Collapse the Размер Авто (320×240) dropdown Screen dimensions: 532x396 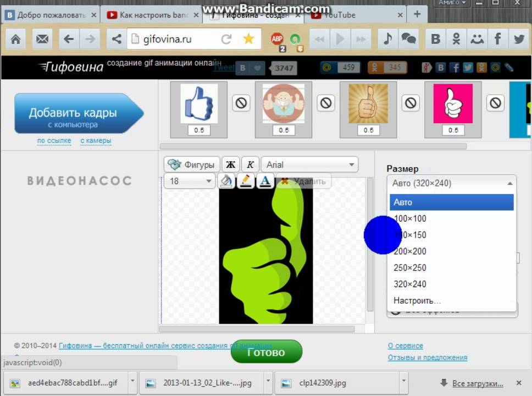pyautogui.click(x=452, y=183)
